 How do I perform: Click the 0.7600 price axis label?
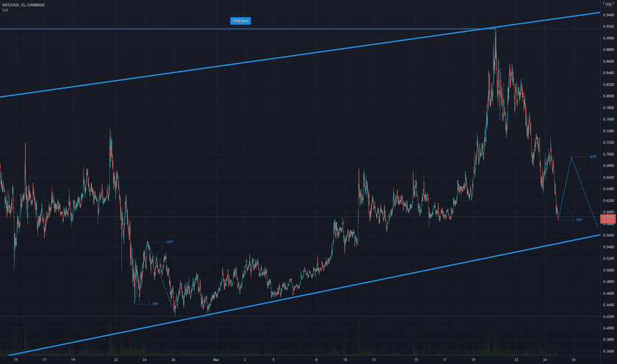[608, 120]
